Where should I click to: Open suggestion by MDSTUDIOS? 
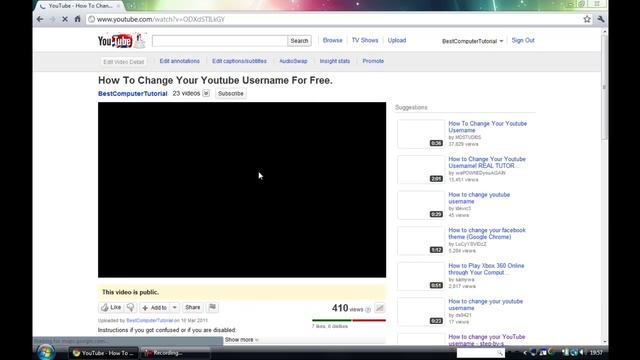pos(487,127)
